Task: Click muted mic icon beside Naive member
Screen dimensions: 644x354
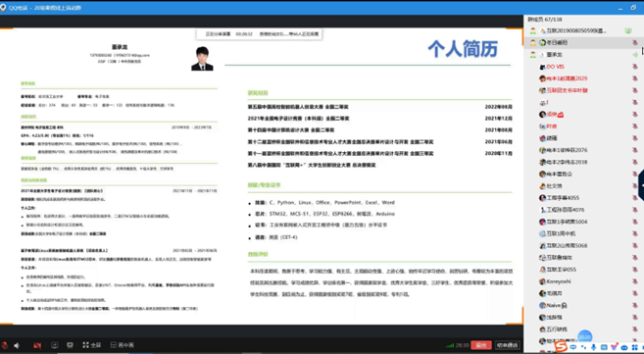Action: (635, 305)
